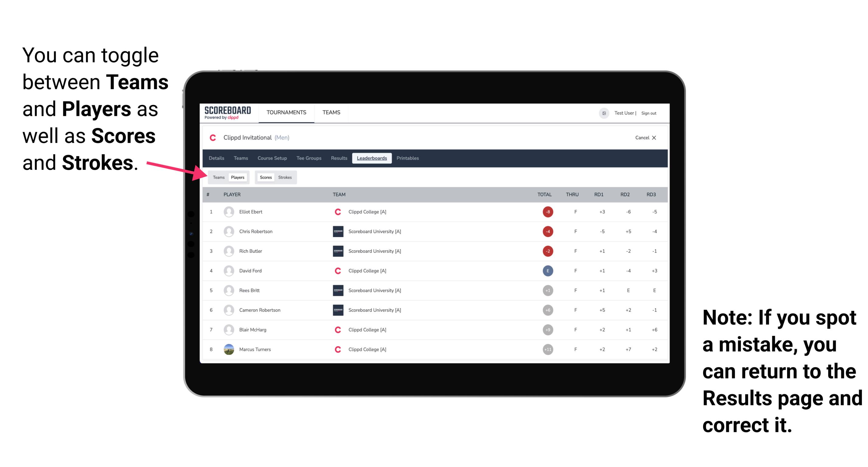
Task: Select the Details tournament tab
Action: (217, 158)
